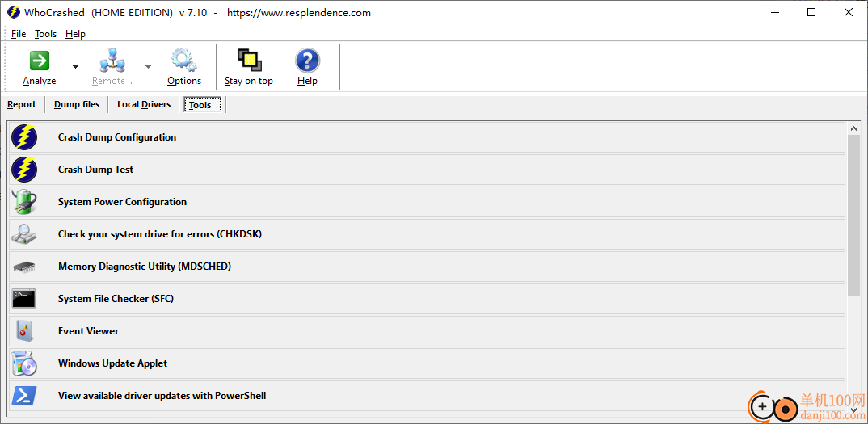Viewport: 868px width, 424px height.
Task: Launch Crash Dump Test
Action: 427,170
